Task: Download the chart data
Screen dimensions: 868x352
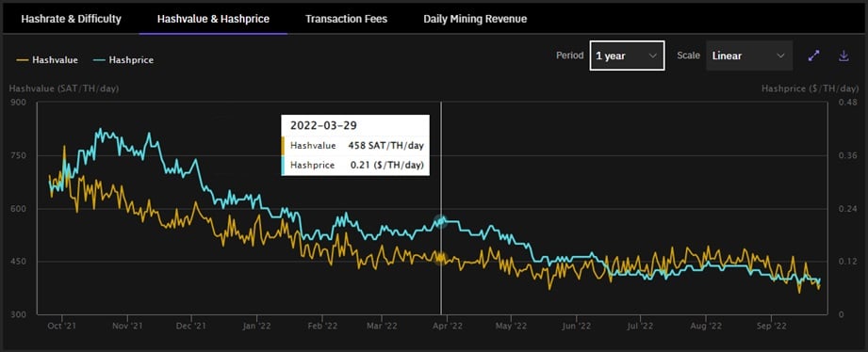Action: point(843,56)
